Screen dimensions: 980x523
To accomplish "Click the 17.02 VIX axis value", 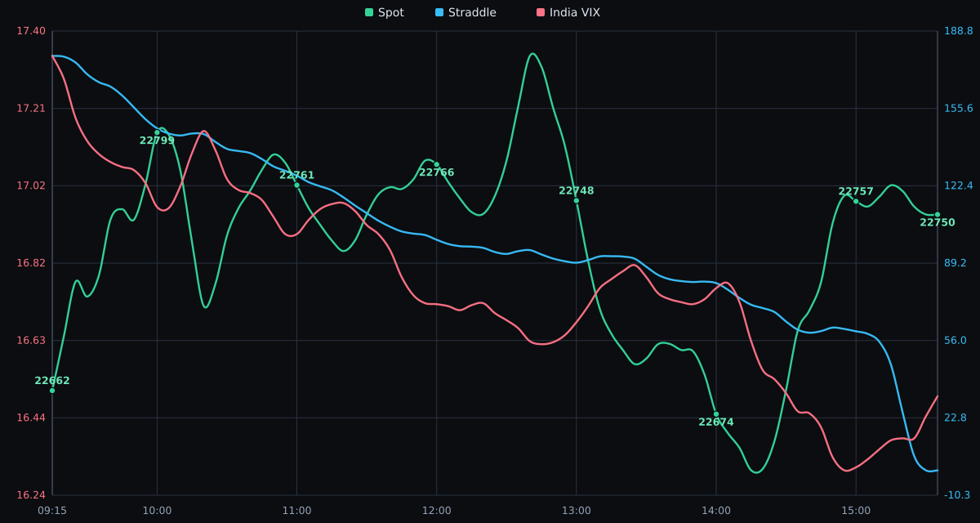I will coord(31,186).
